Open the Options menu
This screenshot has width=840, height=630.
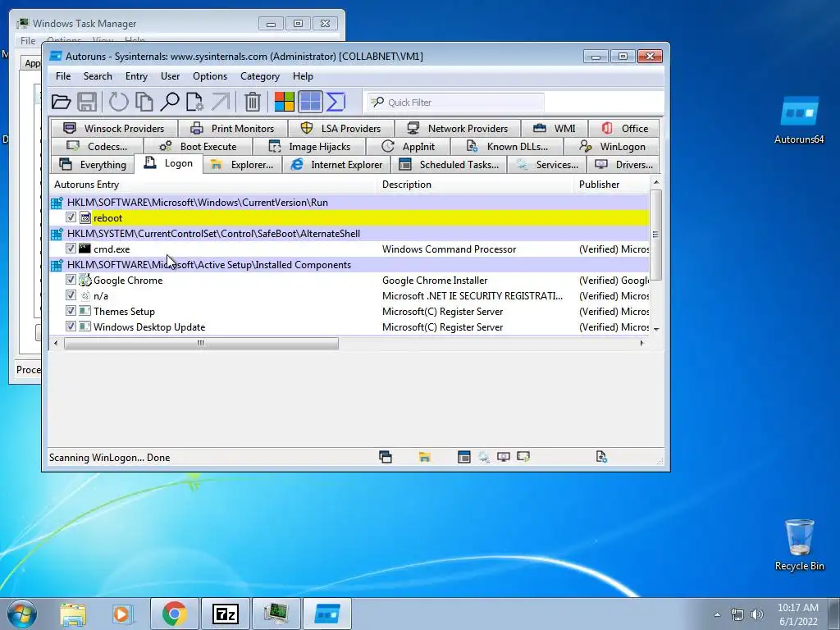tap(210, 76)
